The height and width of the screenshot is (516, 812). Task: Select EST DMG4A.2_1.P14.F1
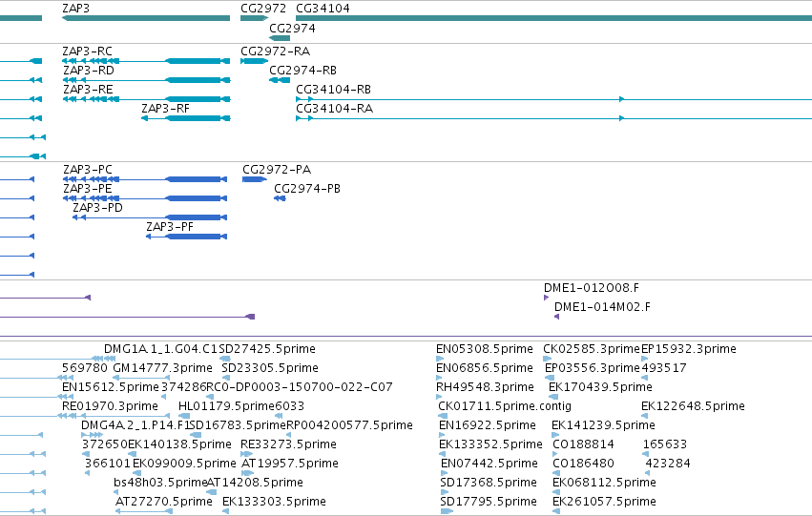pos(135,425)
